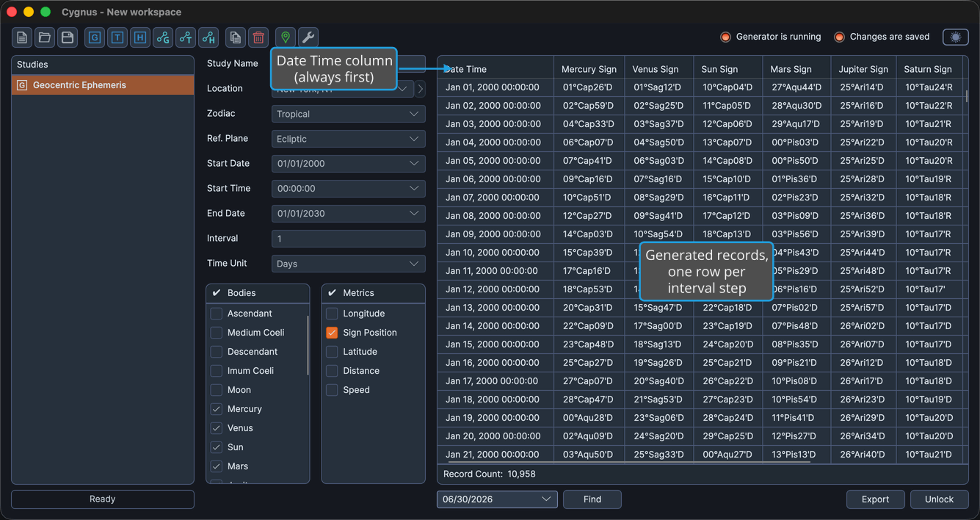The image size is (980, 520).
Task: Check the Descendant body
Action: pos(217,352)
